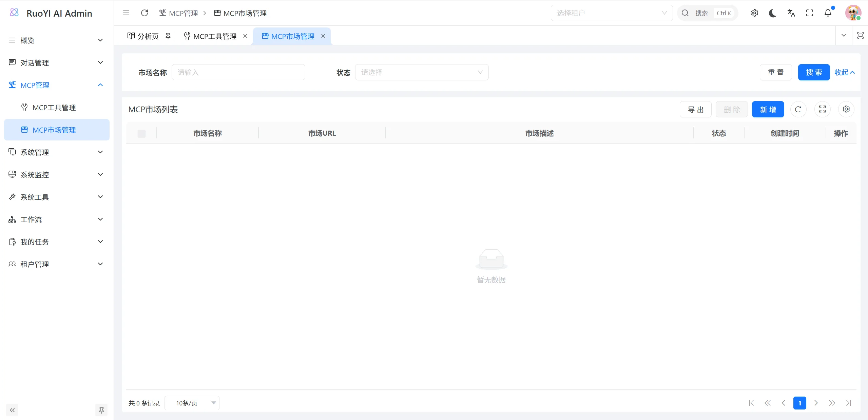
Task: Collapse the sidebar with the double-arrow control
Action: (x=12, y=410)
